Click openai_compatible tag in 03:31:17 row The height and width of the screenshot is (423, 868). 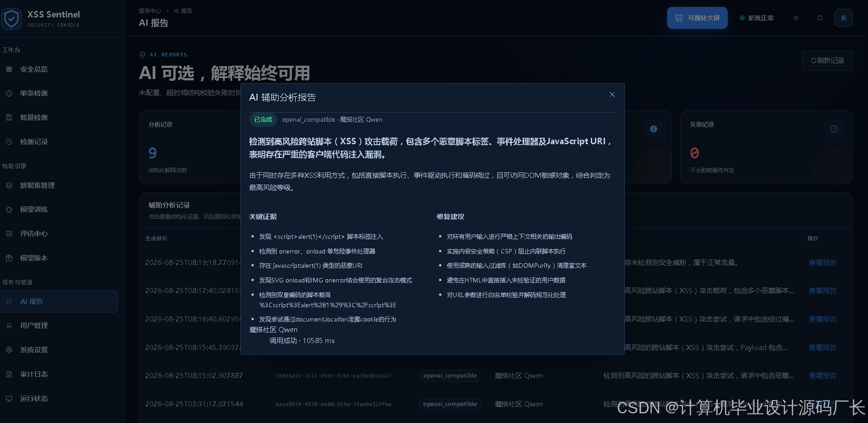450,404
